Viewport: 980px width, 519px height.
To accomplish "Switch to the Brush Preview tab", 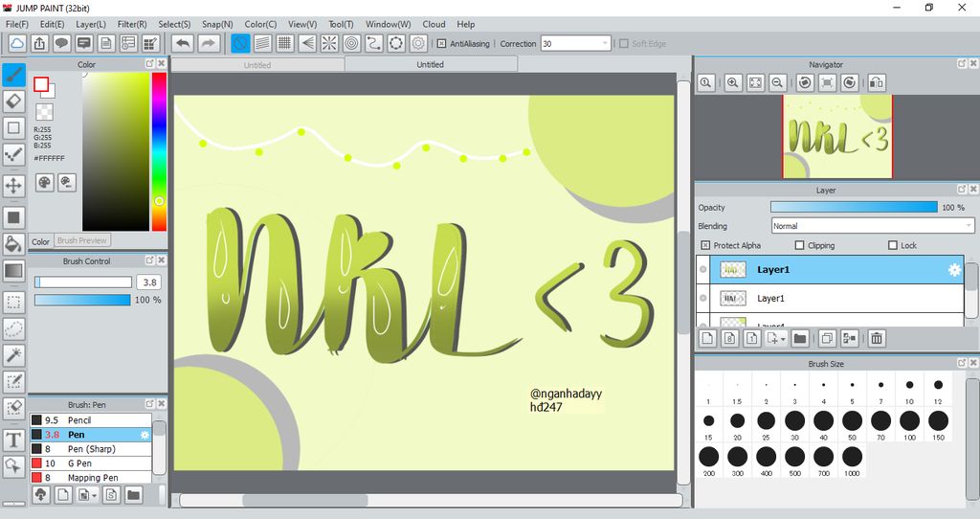I will click(82, 240).
